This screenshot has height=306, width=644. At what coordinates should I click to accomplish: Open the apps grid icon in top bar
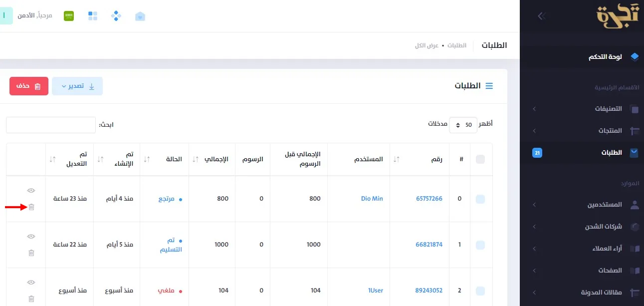point(92,15)
